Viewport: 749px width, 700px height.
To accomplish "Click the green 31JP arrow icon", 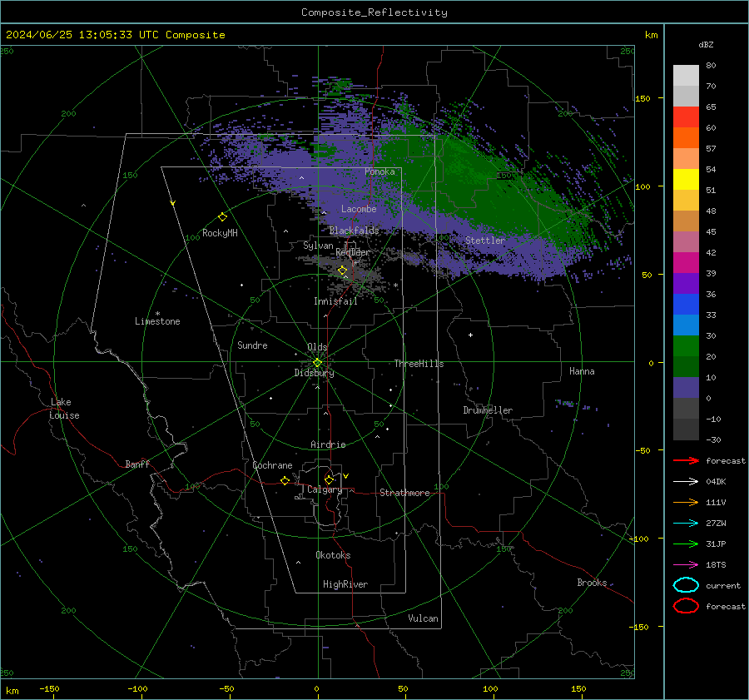I will [686, 544].
